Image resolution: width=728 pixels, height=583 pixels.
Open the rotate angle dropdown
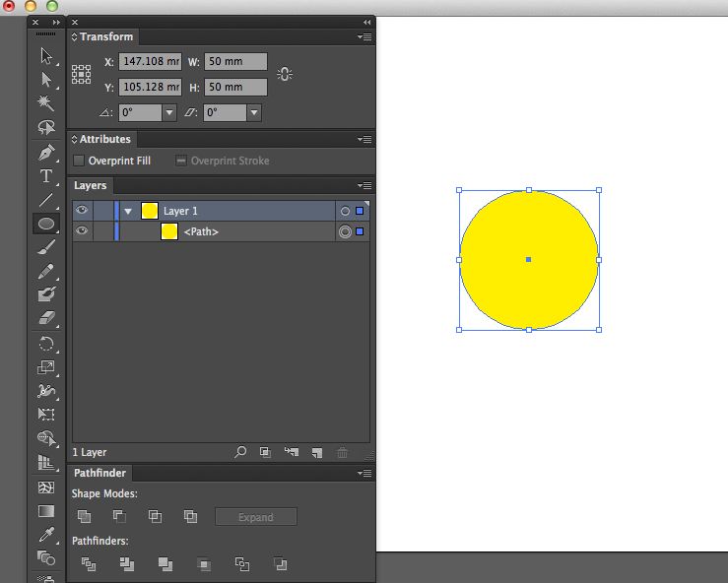point(169,112)
